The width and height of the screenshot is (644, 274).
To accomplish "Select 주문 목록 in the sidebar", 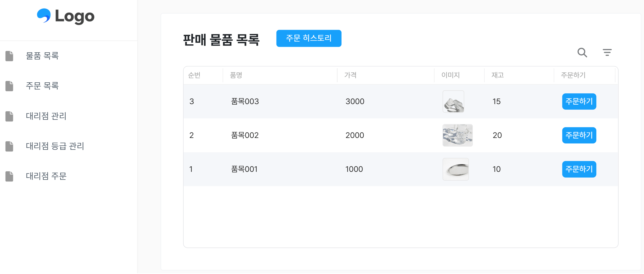I will (42, 86).
